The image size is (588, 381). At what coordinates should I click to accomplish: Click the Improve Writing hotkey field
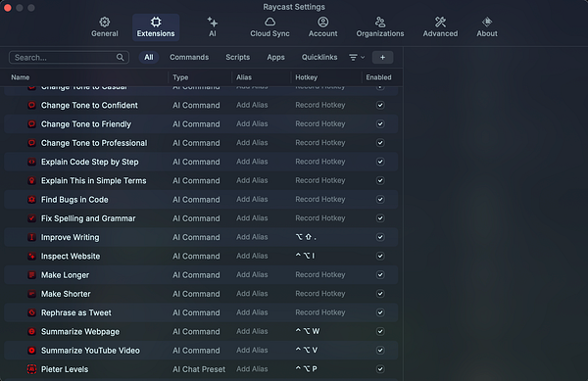pyautogui.click(x=306, y=237)
